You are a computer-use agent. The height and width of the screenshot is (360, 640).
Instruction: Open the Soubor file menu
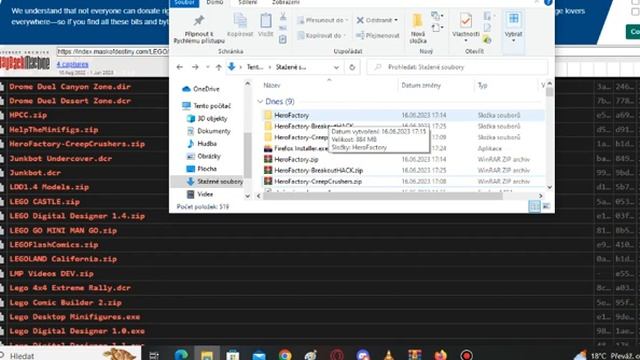(184, 2)
